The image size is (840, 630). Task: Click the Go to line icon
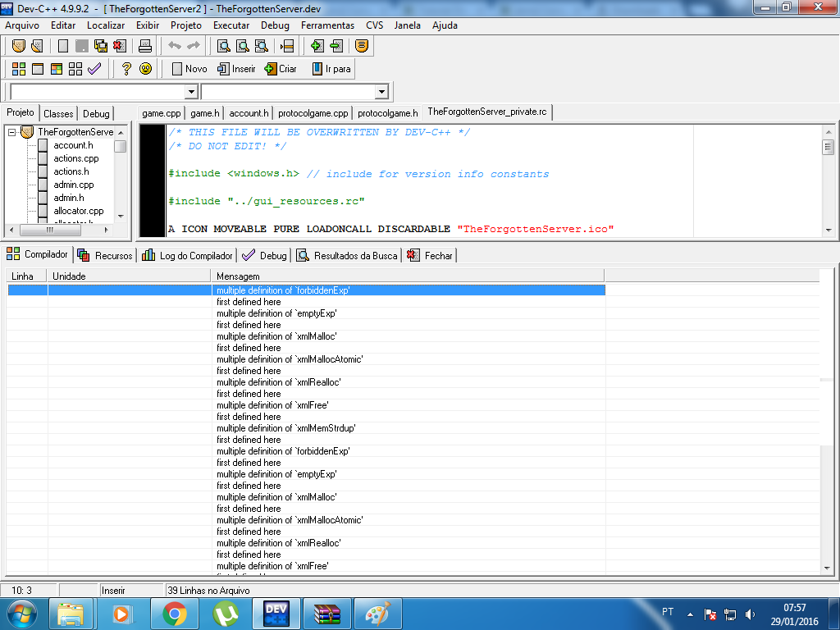286,46
